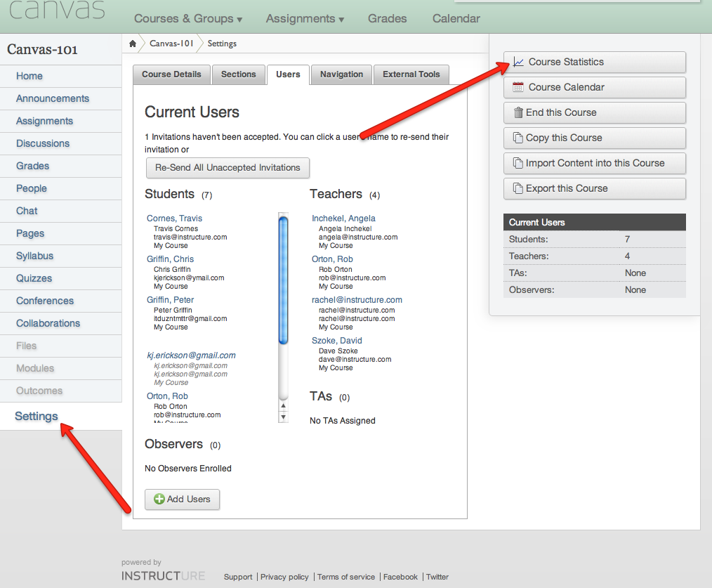The height and width of the screenshot is (588, 712).
Task: Open People in course sidebar
Action: pyautogui.click(x=61, y=188)
